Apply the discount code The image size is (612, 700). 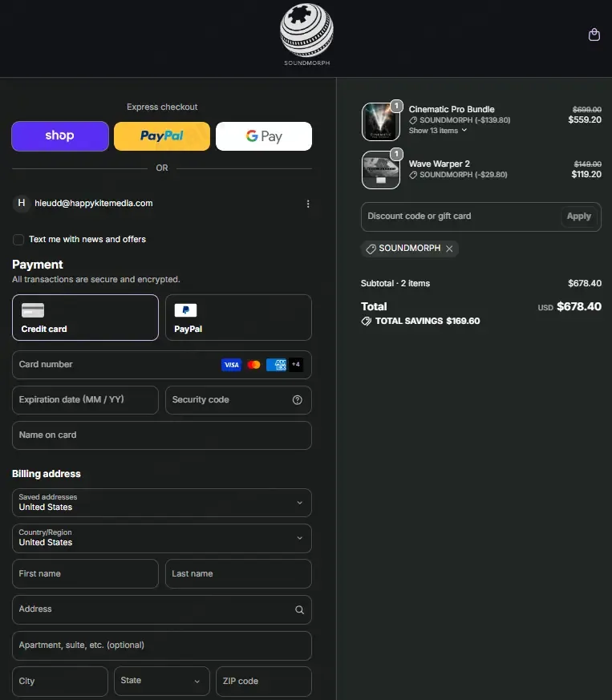578,216
